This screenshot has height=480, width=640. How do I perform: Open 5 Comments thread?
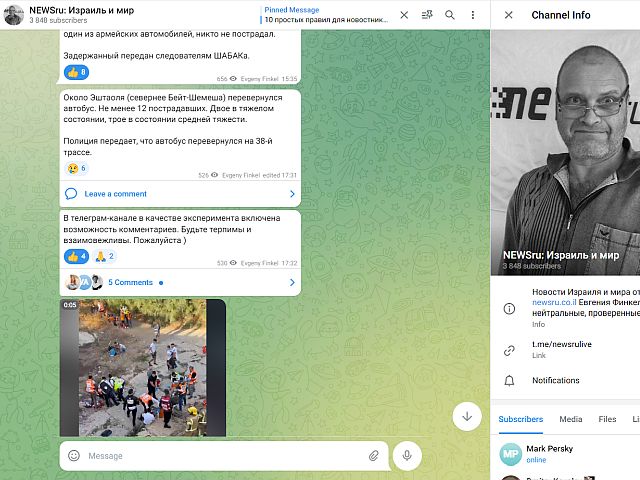pyautogui.click(x=131, y=282)
